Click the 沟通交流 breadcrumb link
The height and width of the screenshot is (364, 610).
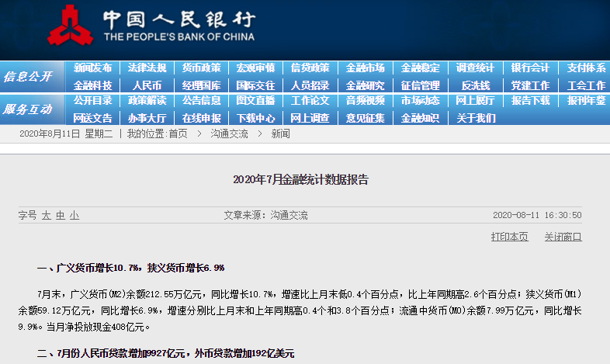click(x=229, y=134)
